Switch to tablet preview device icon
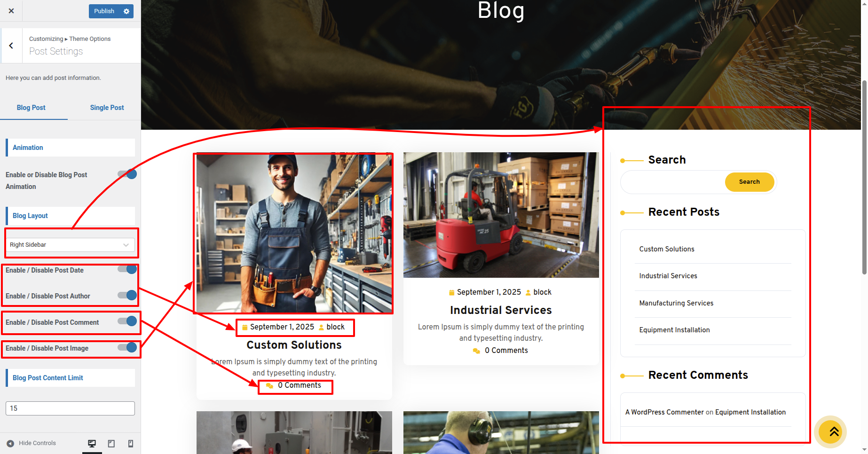The height and width of the screenshot is (454, 868). (111, 443)
